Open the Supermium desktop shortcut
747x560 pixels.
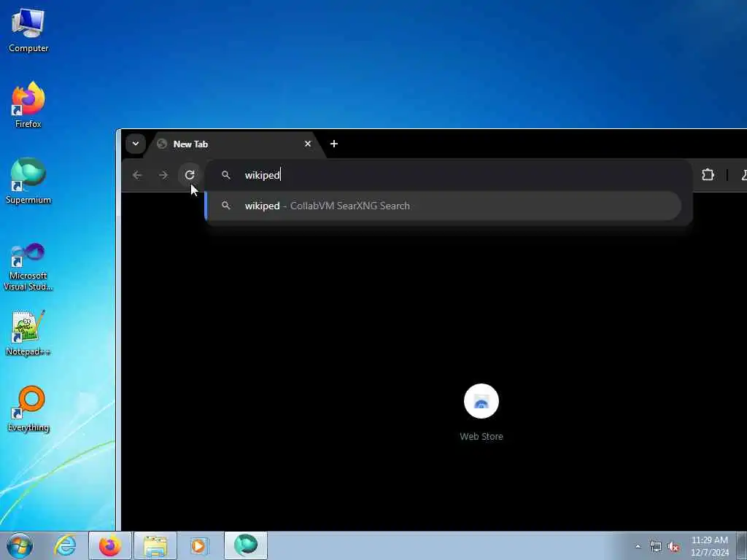(x=28, y=181)
